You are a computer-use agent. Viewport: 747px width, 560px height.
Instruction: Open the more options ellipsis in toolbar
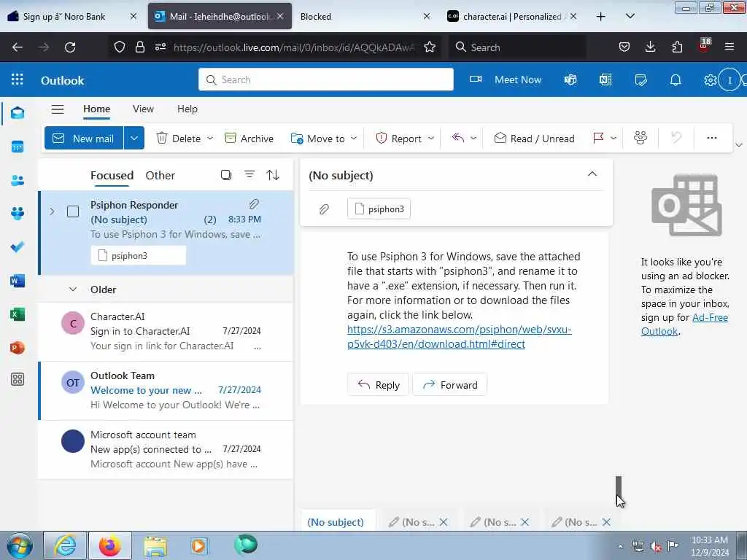[x=712, y=138]
